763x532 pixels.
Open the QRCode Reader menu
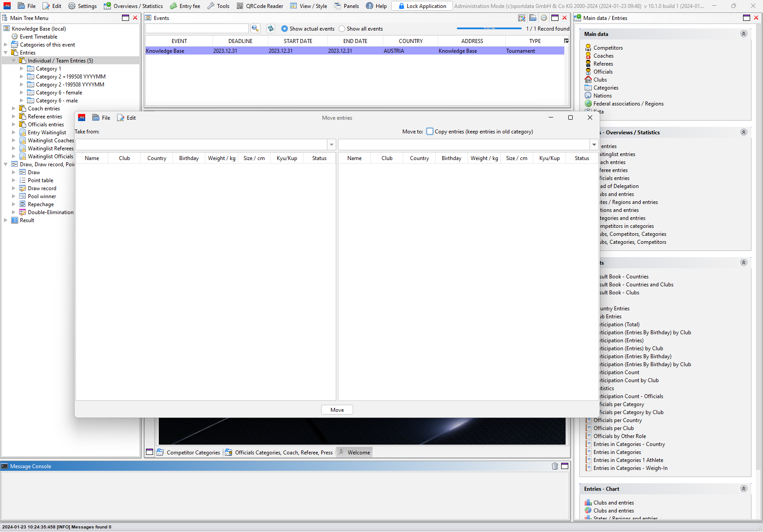click(x=260, y=6)
